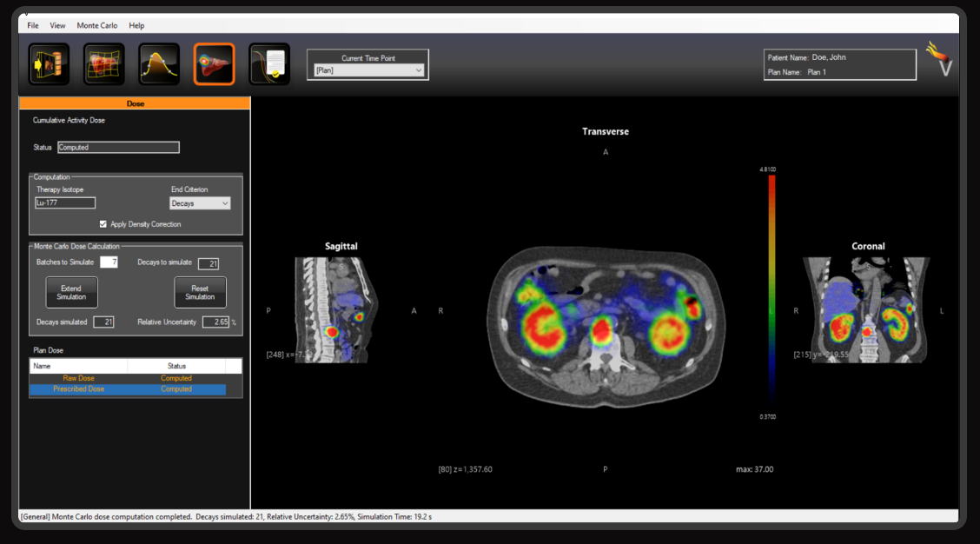Screen dimensions: 980x544
Task: Open the Help menu
Action: pyautogui.click(x=136, y=26)
